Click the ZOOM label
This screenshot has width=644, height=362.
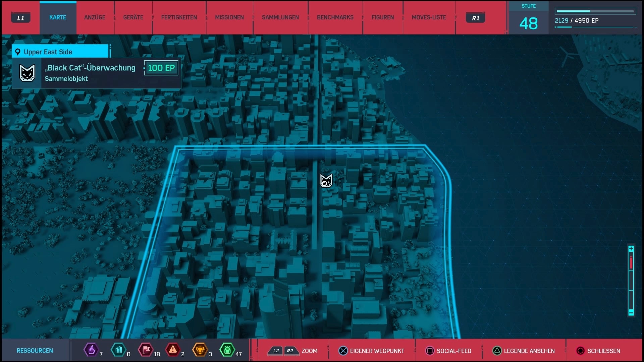(309, 351)
